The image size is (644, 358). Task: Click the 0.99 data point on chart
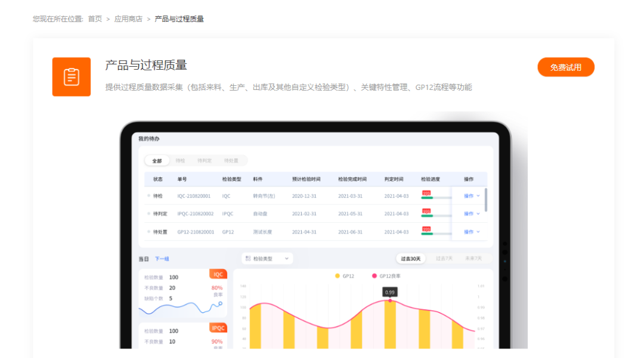coord(390,301)
